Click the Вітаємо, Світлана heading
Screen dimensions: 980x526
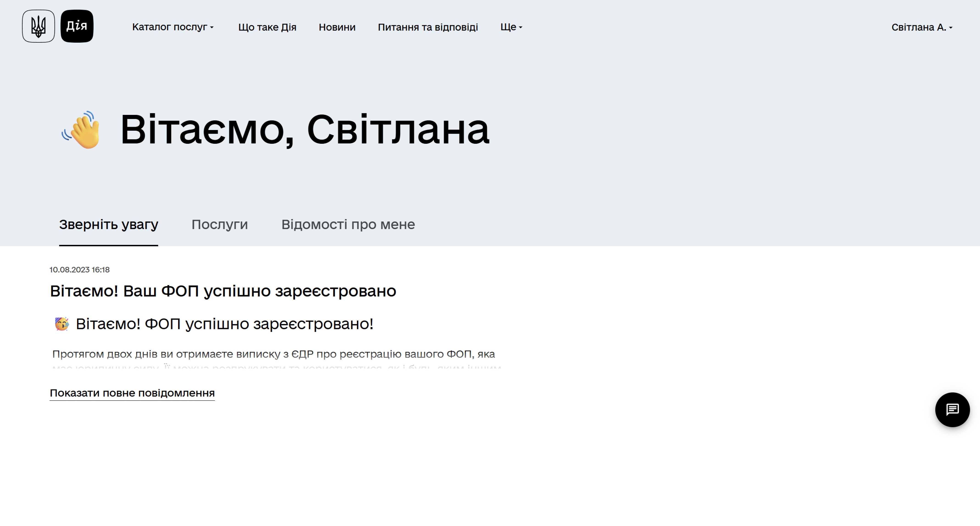click(x=304, y=129)
